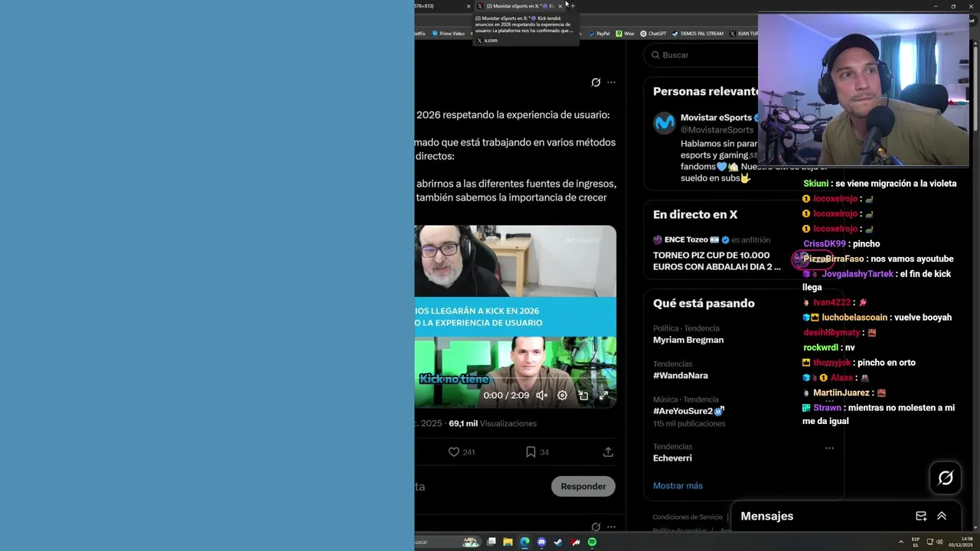Click chat username CrissDK99
Viewport: 980px width, 551px height.
825,244
